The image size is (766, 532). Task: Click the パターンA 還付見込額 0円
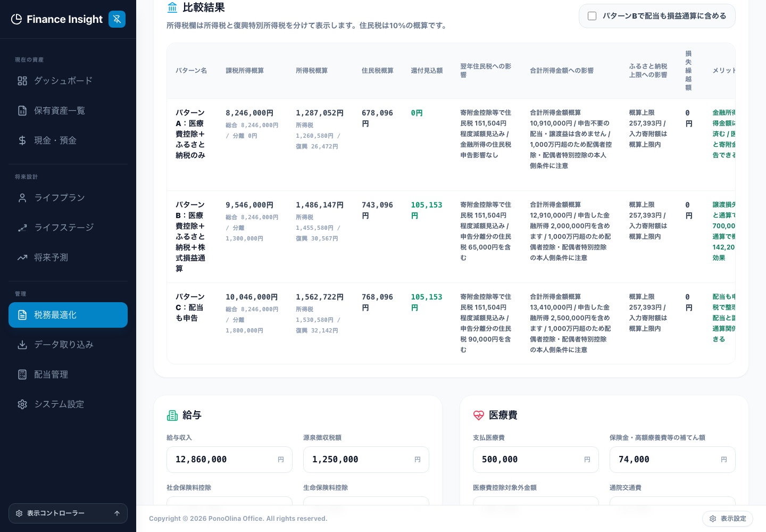pos(417,113)
